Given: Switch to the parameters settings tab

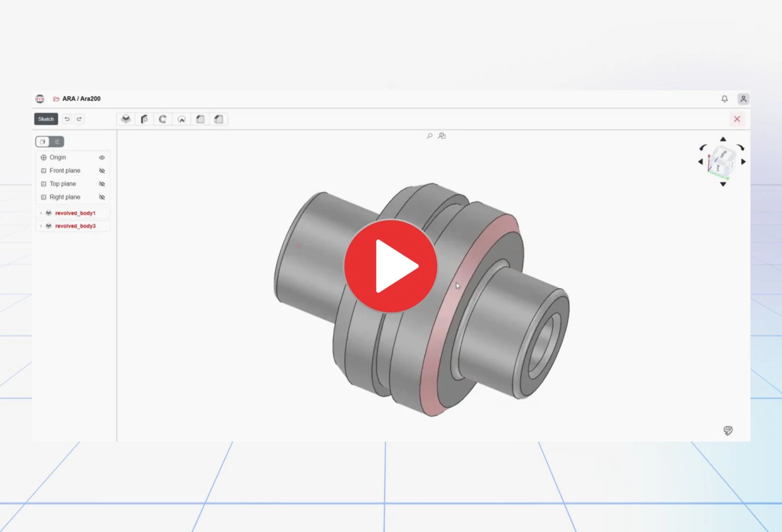Looking at the screenshot, I should click(57, 142).
